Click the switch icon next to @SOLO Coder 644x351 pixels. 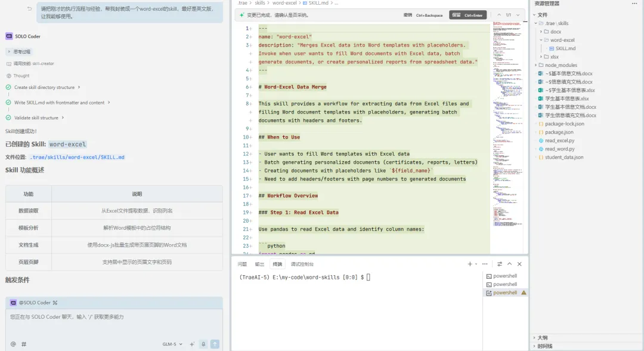click(x=55, y=303)
